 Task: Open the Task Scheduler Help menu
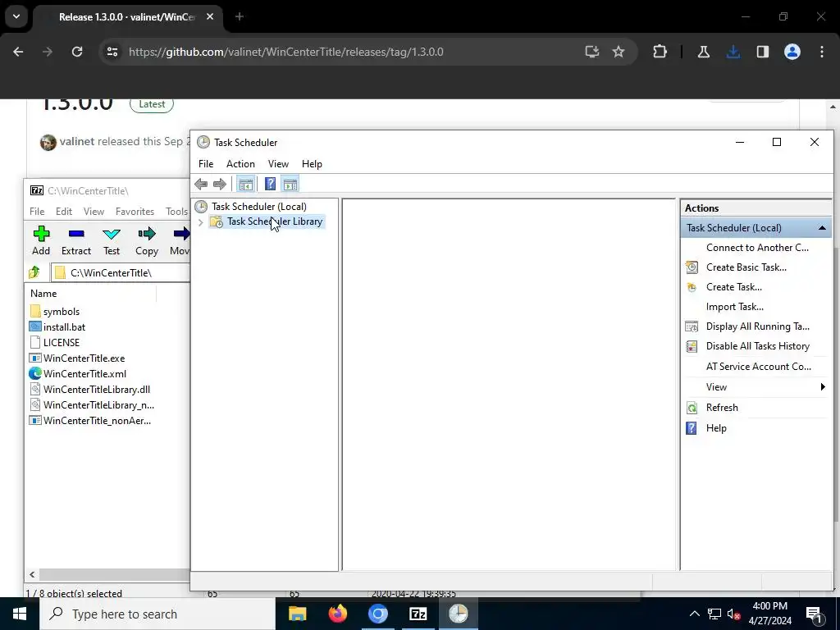tap(312, 164)
